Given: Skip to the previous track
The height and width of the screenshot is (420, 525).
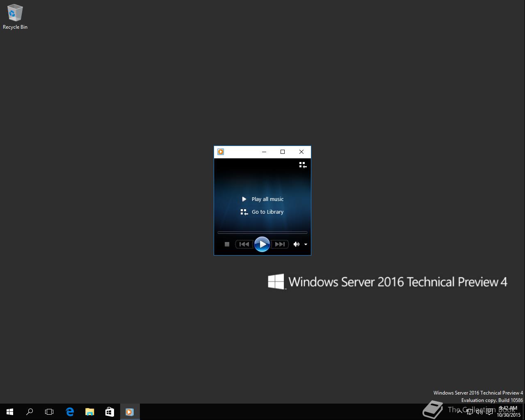Looking at the screenshot, I should click(x=244, y=244).
